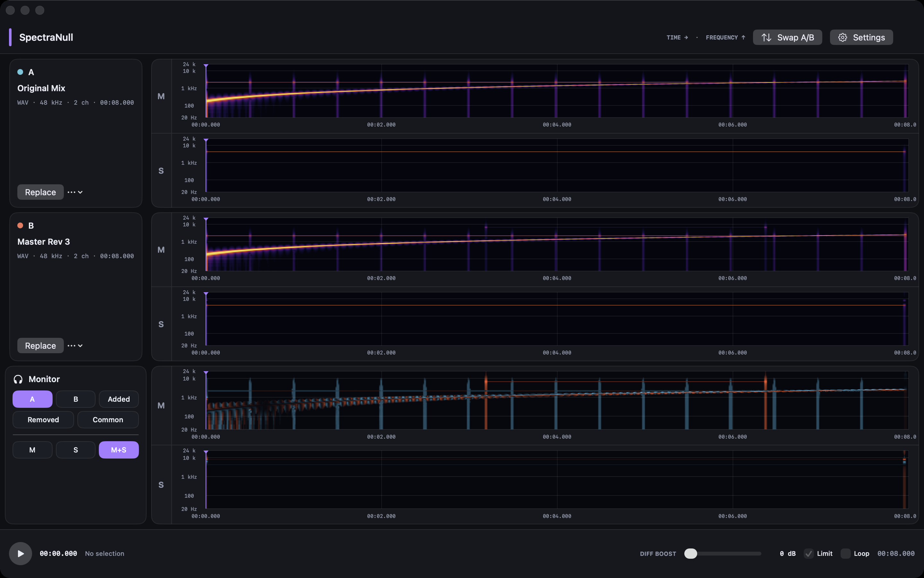Click the difference Mid spectrogram
Screen dimensions: 924x578
(x=557, y=400)
